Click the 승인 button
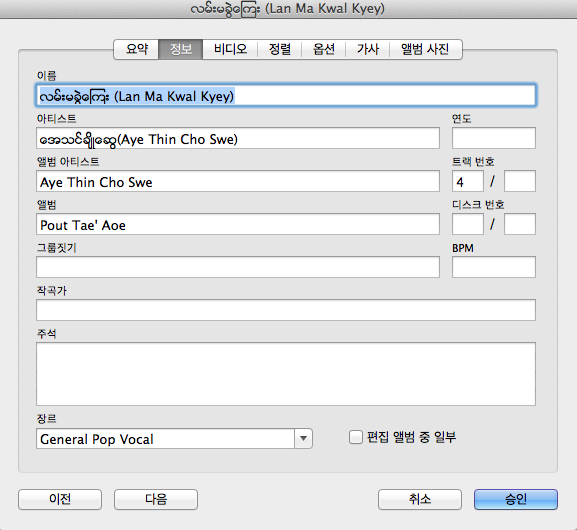Image resolution: width=577 pixels, height=530 pixels. coord(516,499)
